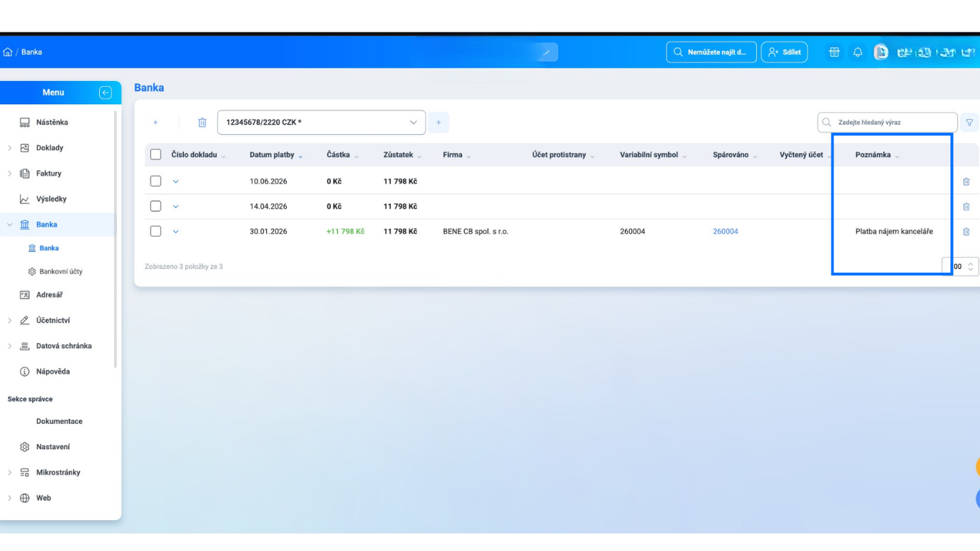Viewport: 980px width, 551px height.
Task: Click the Sdílet share button
Action: coord(784,52)
